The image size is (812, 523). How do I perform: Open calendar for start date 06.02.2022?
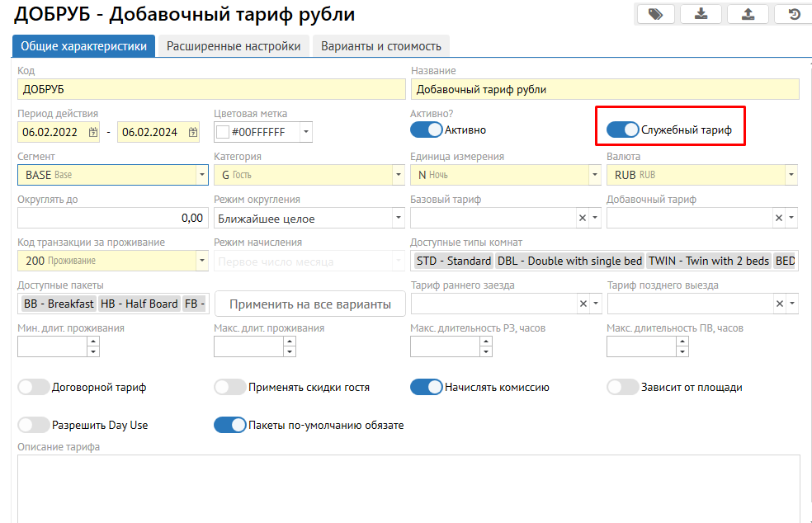pyautogui.click(x=93, y=132)
